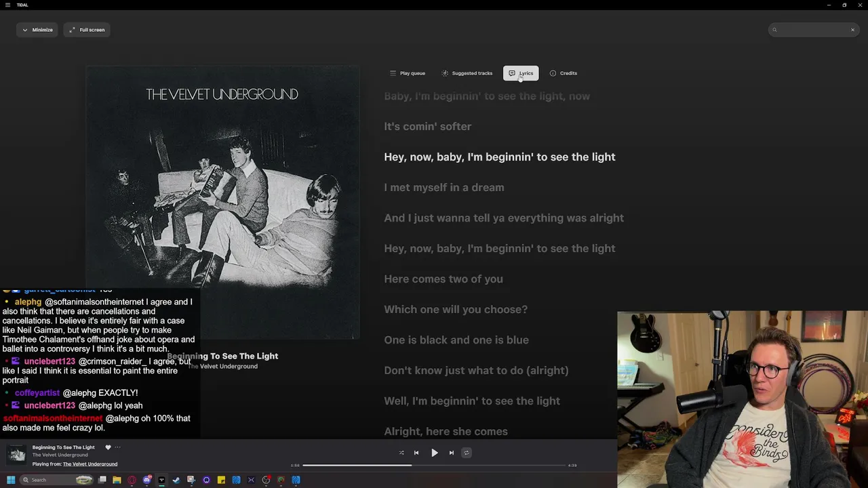
Task: Click the Velvet Underground album cover art
Action: (x=222, y=203)
